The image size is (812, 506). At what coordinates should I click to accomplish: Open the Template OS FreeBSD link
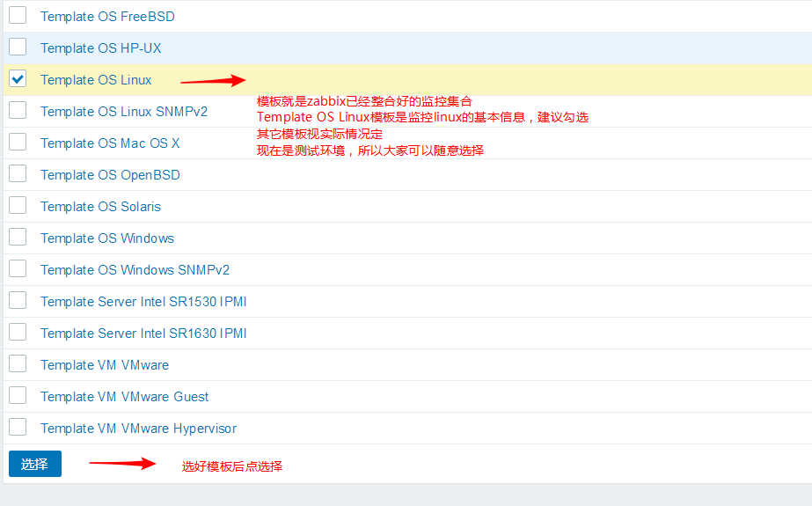107,17
